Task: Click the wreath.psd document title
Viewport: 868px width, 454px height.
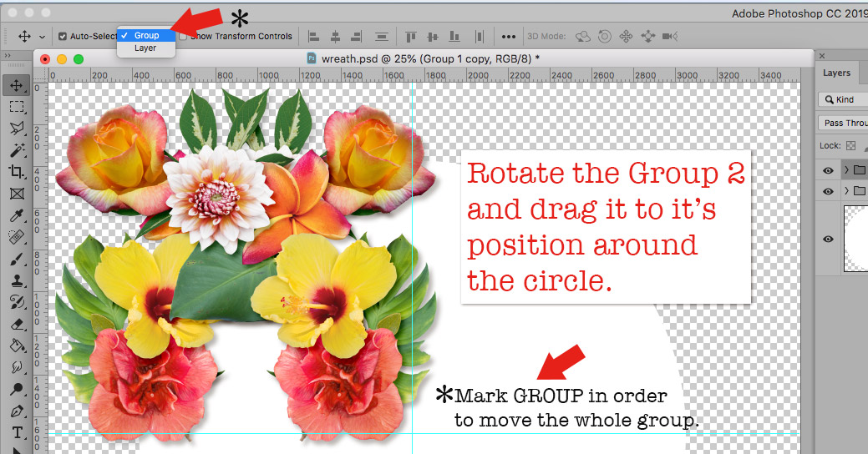Action: click(430, 58)
